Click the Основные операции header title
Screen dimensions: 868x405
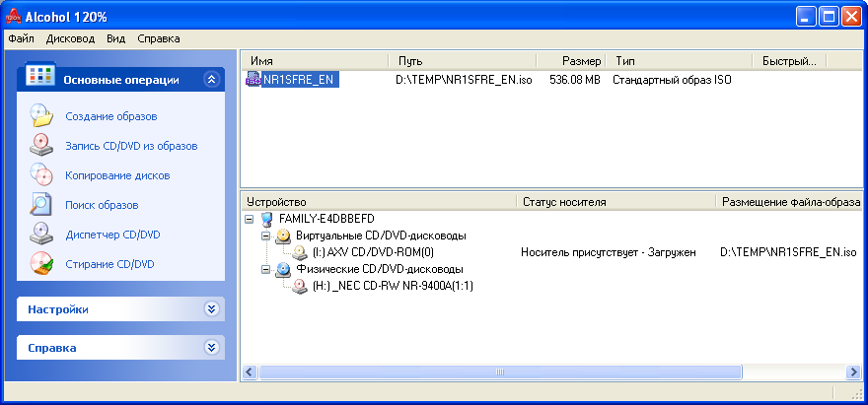[x=121, y=80]
